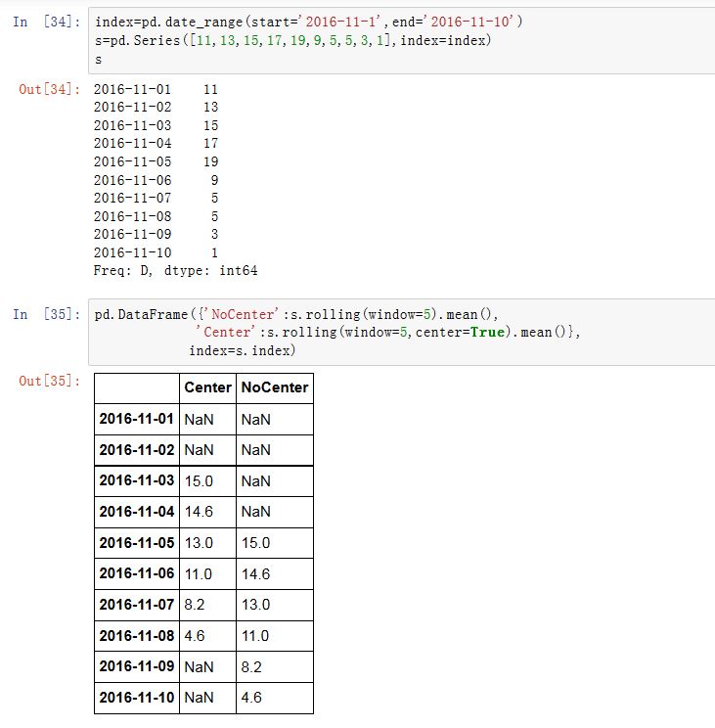Click the 2016-11-05 line in series output
715x728 pixels.
(156, 161)
